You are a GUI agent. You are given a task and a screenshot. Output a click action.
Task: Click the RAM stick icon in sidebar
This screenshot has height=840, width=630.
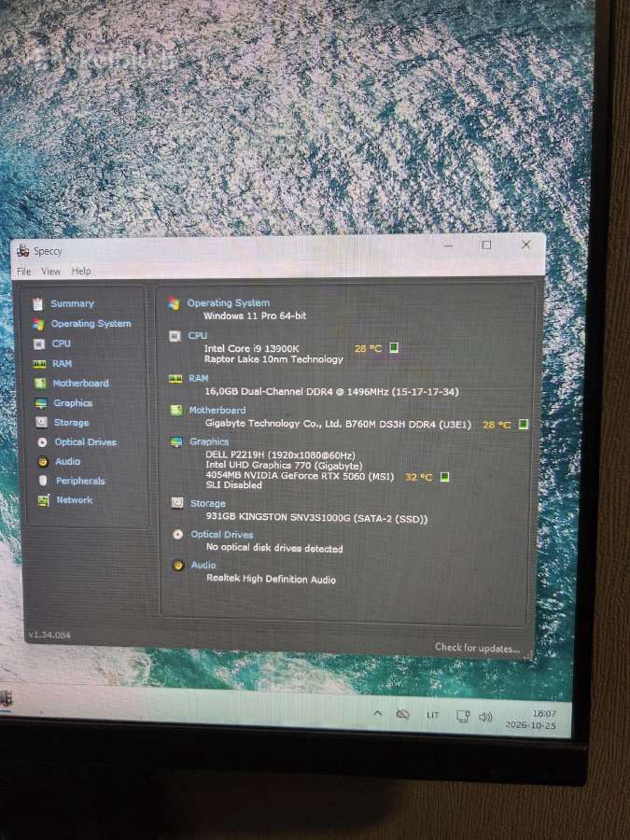(x=39, y=364)
